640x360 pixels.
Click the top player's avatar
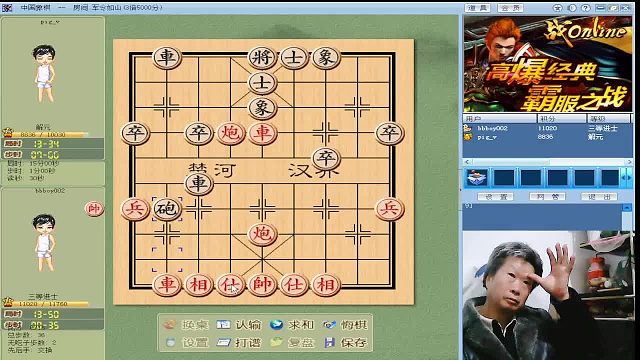(x=44, y=73)
